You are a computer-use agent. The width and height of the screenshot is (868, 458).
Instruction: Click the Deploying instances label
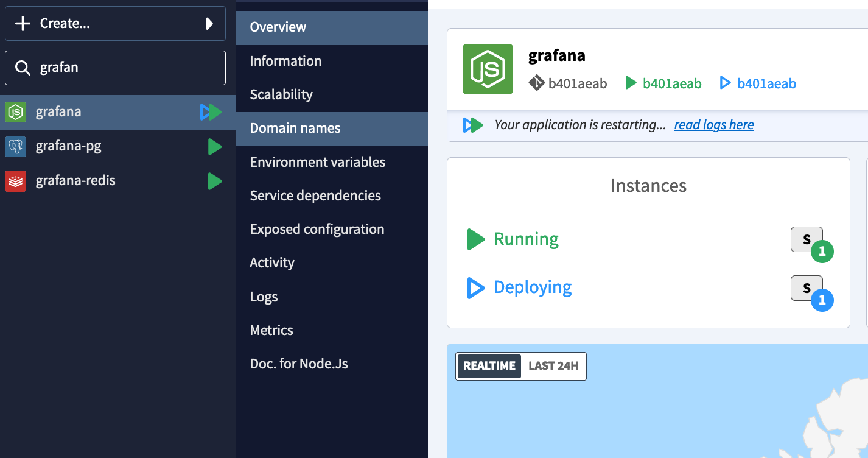click(x=533, y=287)
